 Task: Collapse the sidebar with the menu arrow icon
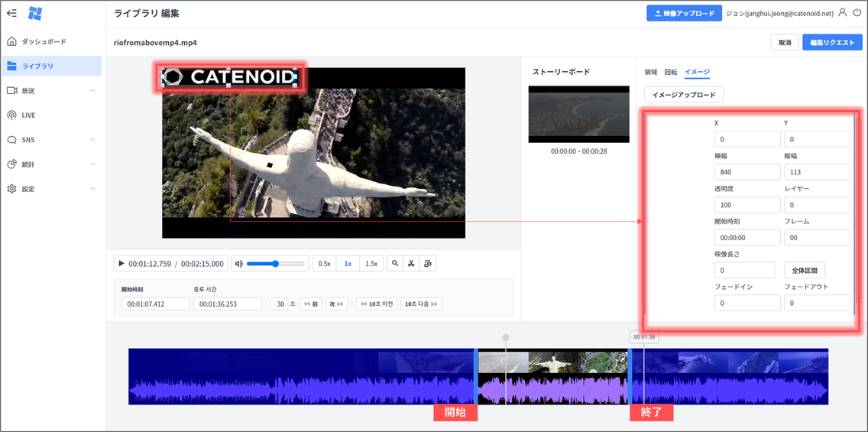click(x=11, y=13)
